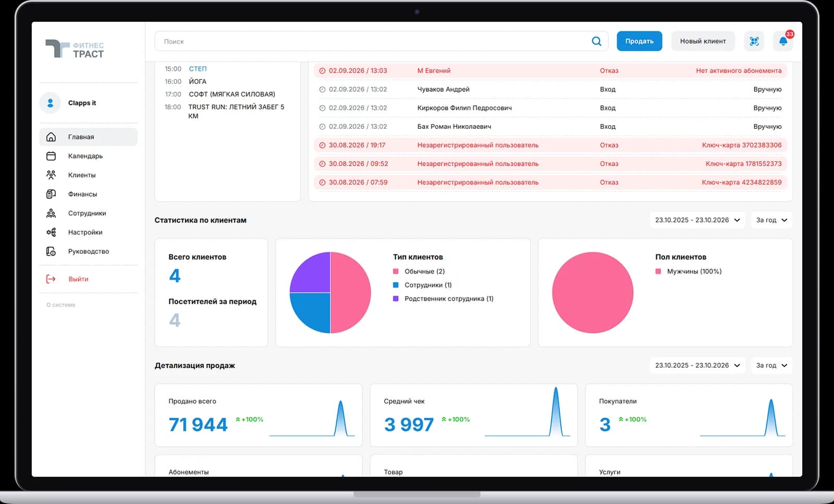Open За год dropdown in client statistics

coord(771,220)
